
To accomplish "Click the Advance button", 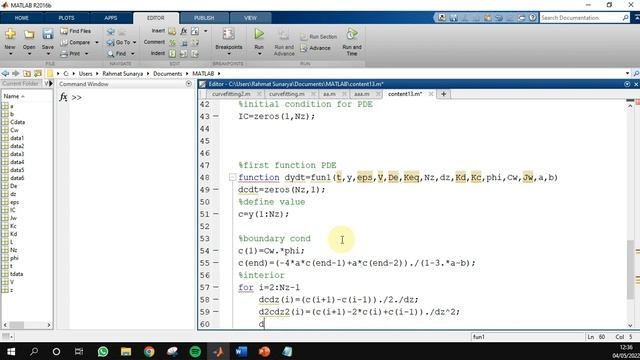I will tap(316, 48).
